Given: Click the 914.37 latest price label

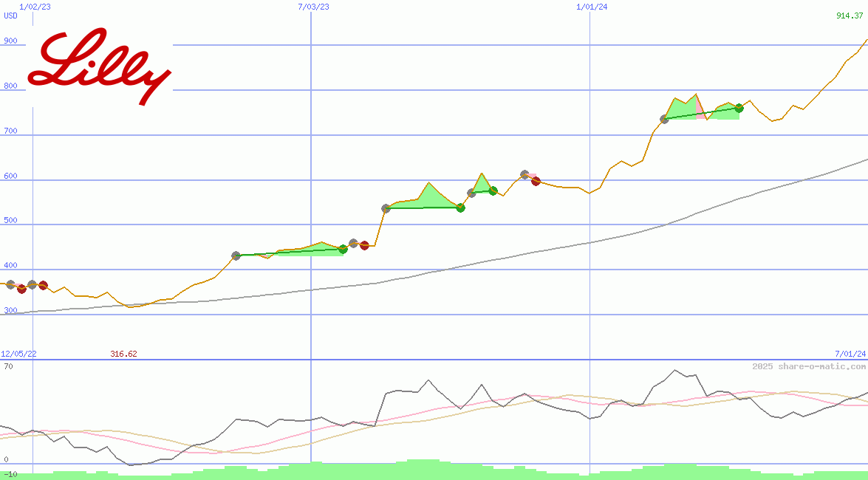Looking at the screenshot, I should (x=850, y=16).
